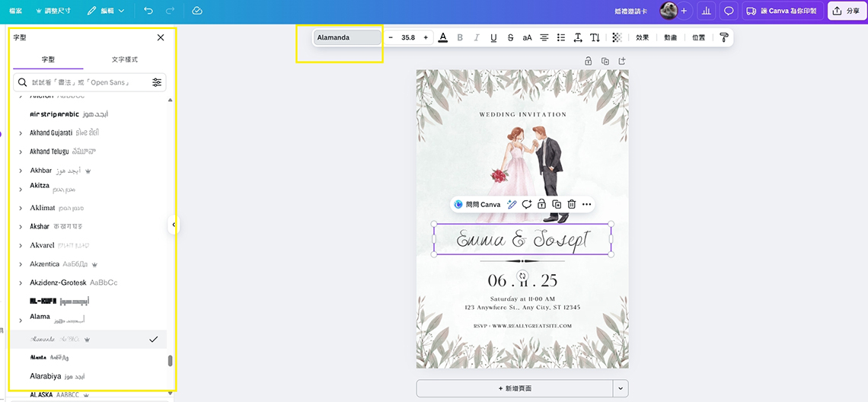Open the more options ellipsis on floating toolbar

tap(586, 204)
